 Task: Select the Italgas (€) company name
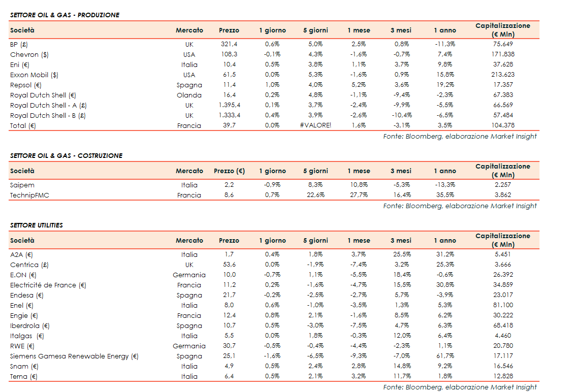27,336
